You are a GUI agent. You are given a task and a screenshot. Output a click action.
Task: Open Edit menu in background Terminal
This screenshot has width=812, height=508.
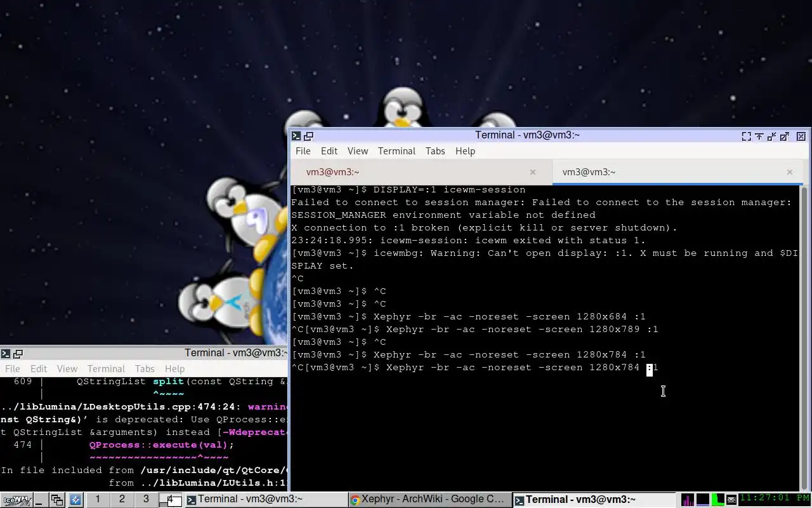(39, 369)
